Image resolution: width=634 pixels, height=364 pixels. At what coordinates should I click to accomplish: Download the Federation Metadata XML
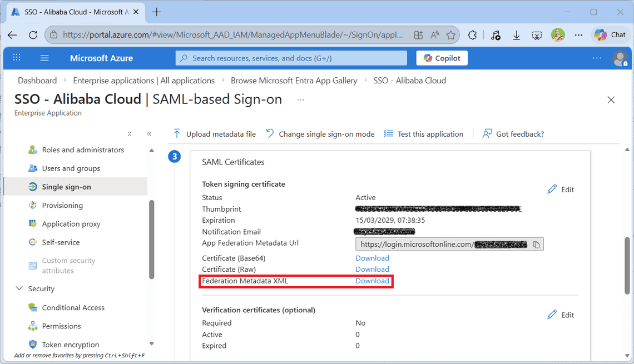[x=372, y=281]
